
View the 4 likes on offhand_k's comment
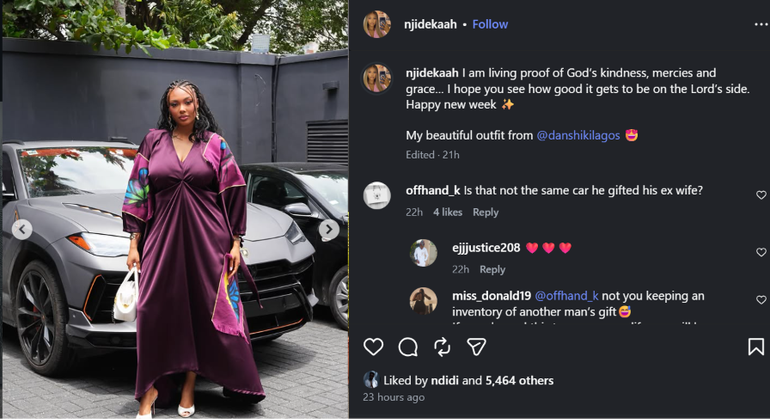[x=447, y=212]
